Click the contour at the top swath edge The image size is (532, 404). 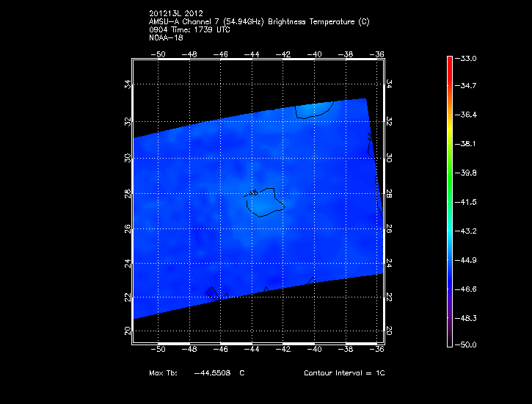[x=313, y=111]
